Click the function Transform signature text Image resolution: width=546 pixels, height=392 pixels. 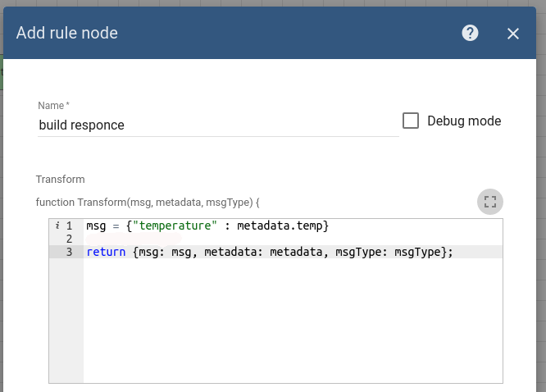pos(148,202)
